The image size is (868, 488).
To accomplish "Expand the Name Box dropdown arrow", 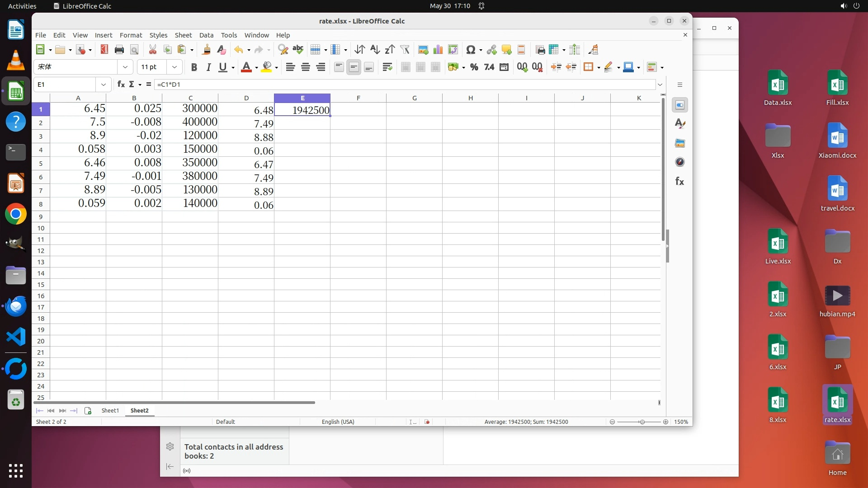I will 104,84.
